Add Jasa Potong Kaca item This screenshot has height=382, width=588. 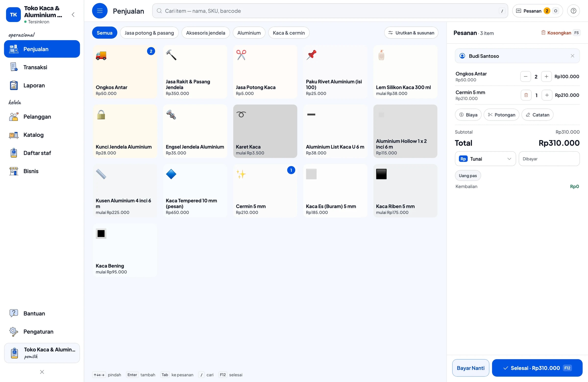265,72
